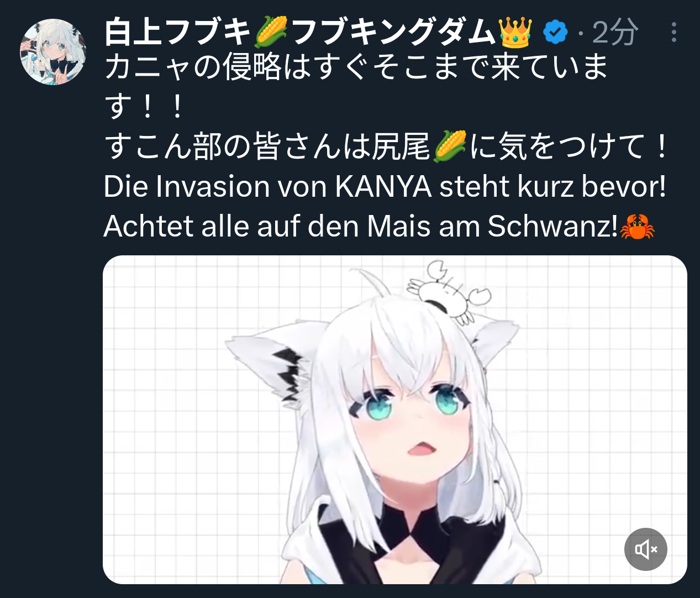Viewport: 700px width, 598px height.
Task: Unmute the video with the speaker icon
Action: [x=645, y=549]
